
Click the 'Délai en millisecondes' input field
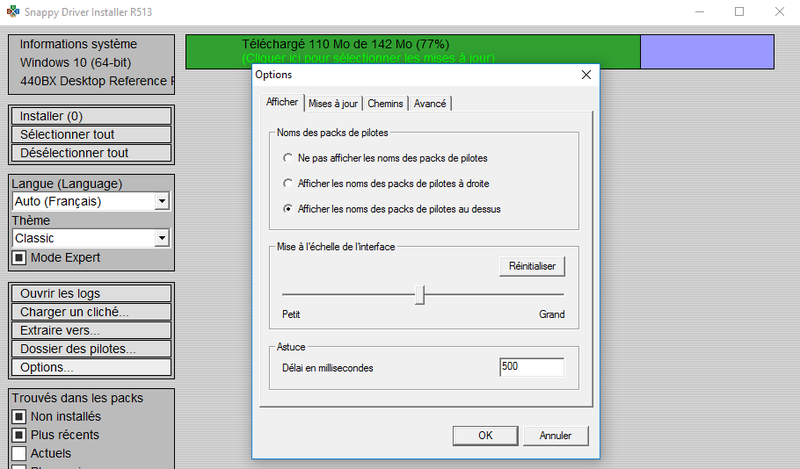[x=531, y=367]
